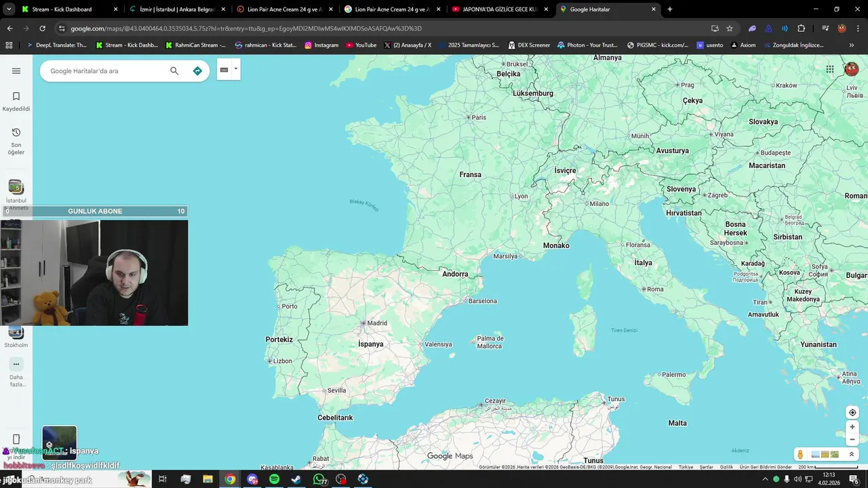
Task: Open the Chrome three-dot menu
Action: coord(857,28)
